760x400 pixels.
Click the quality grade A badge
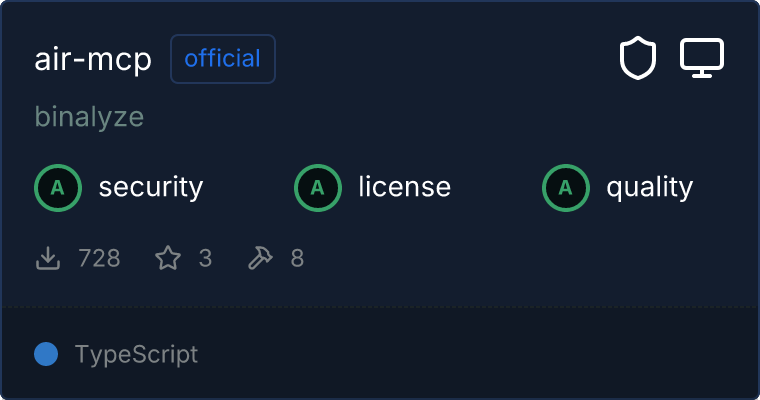(565, 187)
